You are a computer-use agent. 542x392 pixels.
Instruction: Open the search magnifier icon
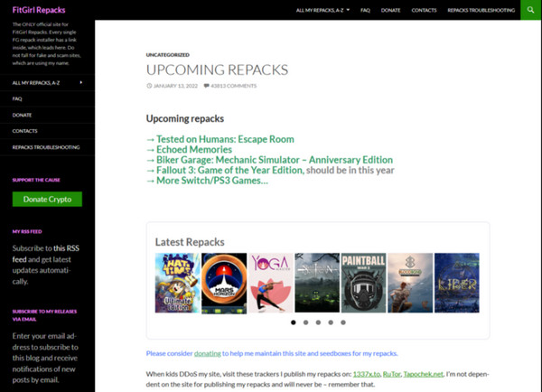coord(531,10)
